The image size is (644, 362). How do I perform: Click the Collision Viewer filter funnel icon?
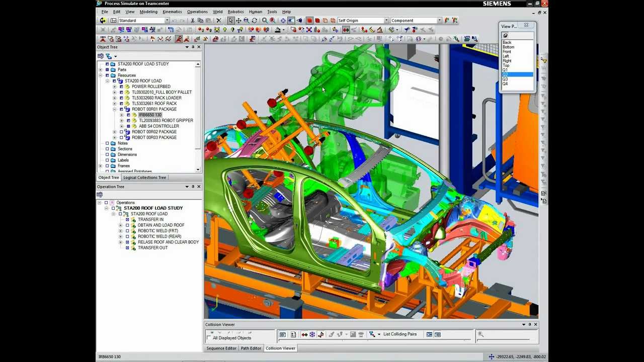(x=372, y=334)
